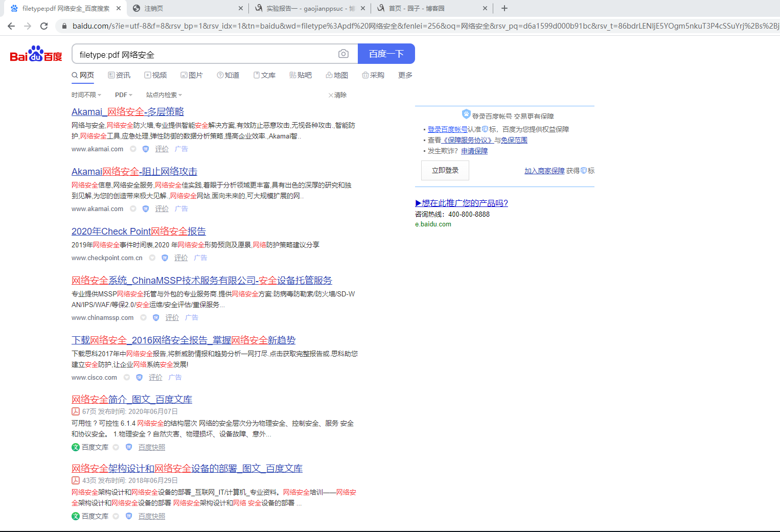This screenshot has height=532, width=780.
Task: View site security info via lock icon
Action: click(64, 26)
